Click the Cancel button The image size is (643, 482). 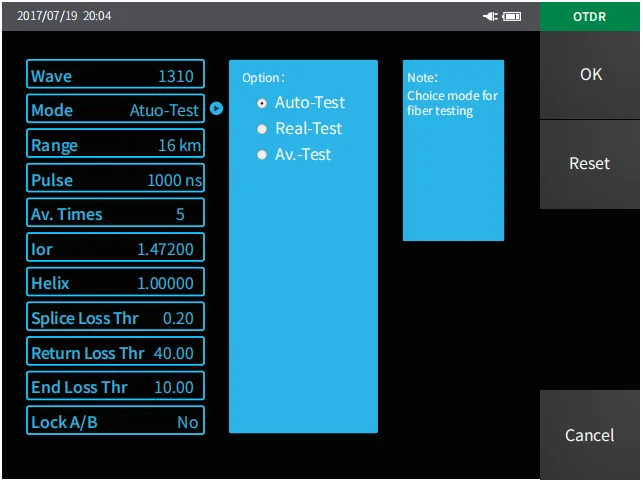(590, 435)
